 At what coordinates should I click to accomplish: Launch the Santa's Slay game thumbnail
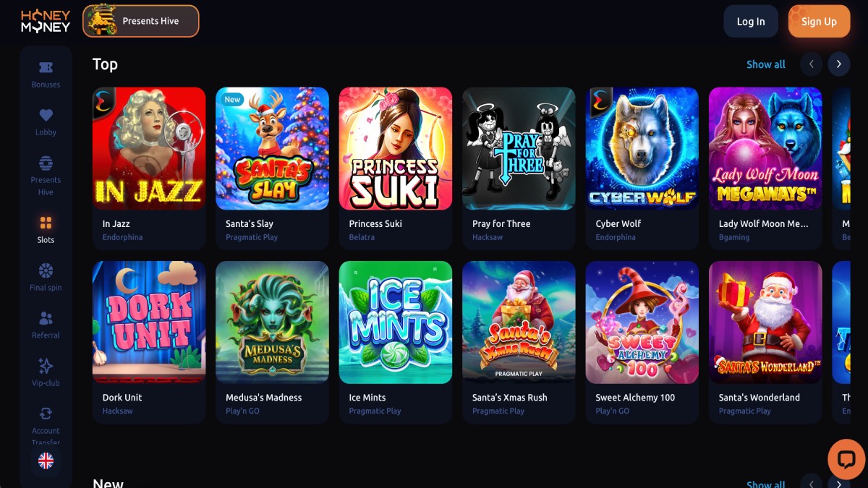click(x=272, y=148)
